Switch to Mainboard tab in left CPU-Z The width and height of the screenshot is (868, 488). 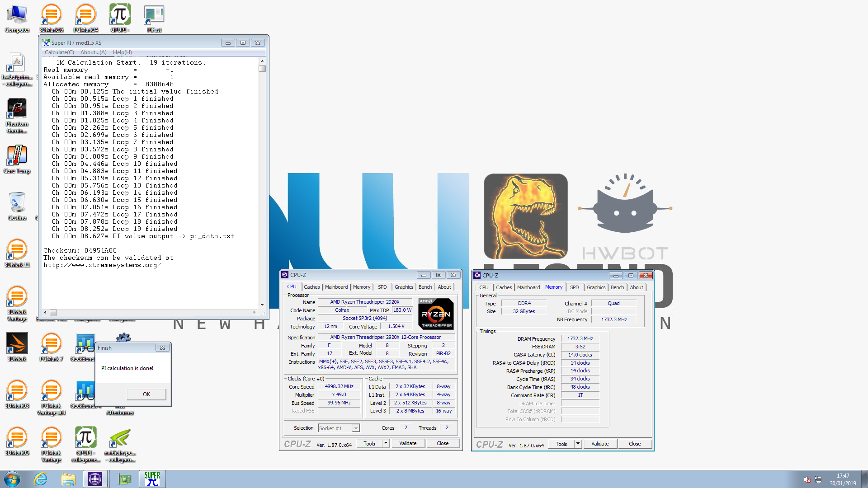(336, 287)
